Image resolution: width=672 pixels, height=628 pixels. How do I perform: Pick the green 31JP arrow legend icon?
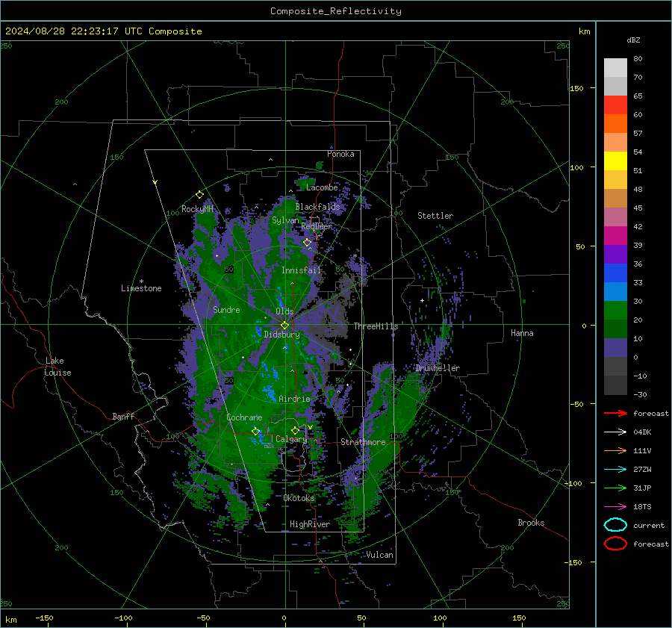coord(615,488)
